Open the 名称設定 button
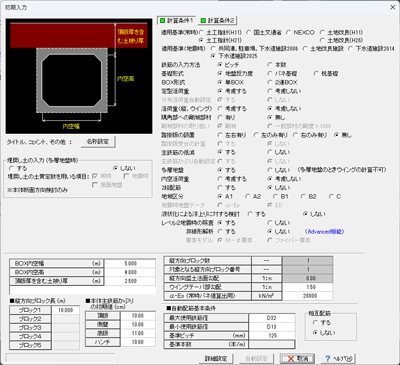400x365 pixels. [98, 142]
